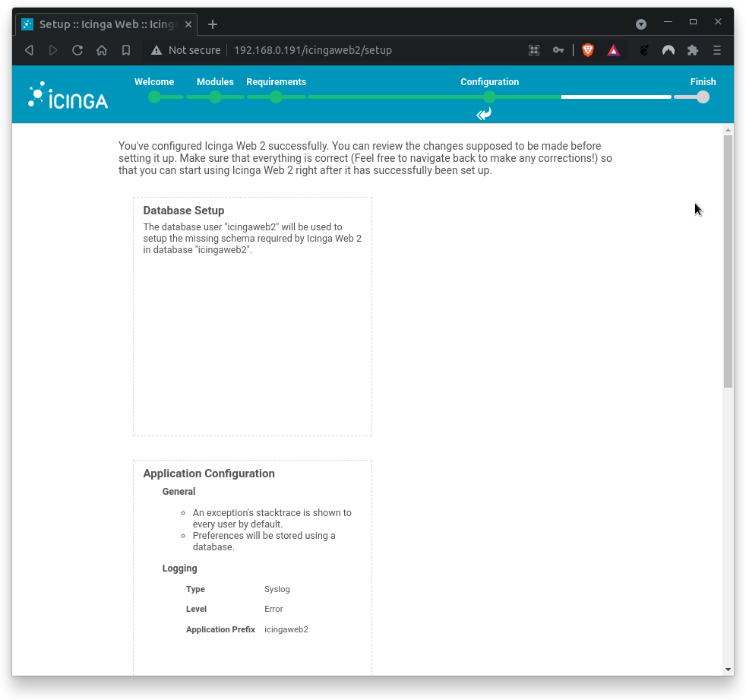Click the Icinga logo

click(x=67, y=94)
